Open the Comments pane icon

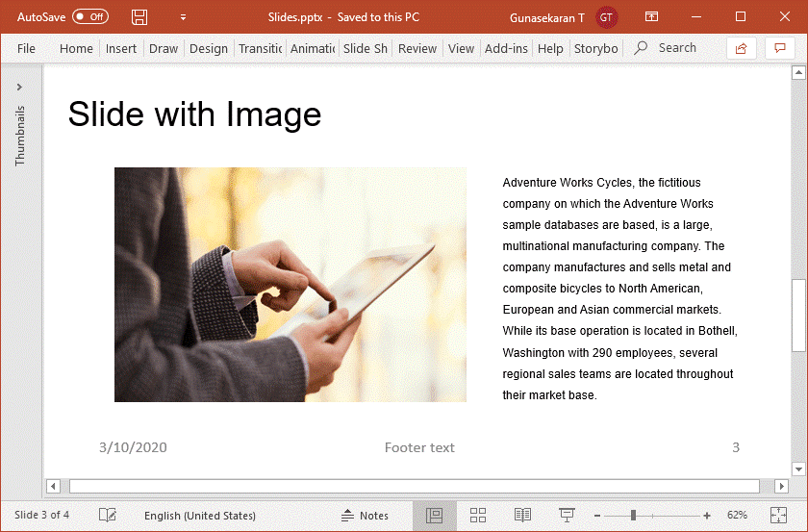(780, 48)
